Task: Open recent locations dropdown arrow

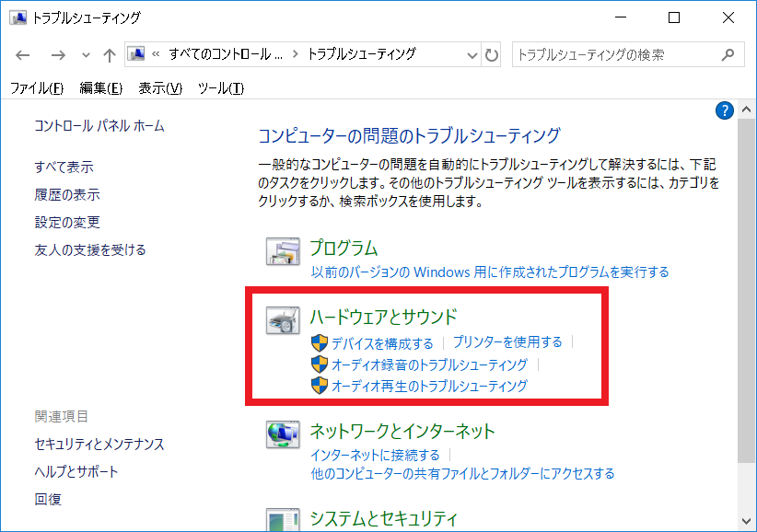Action: pos(86,55)
